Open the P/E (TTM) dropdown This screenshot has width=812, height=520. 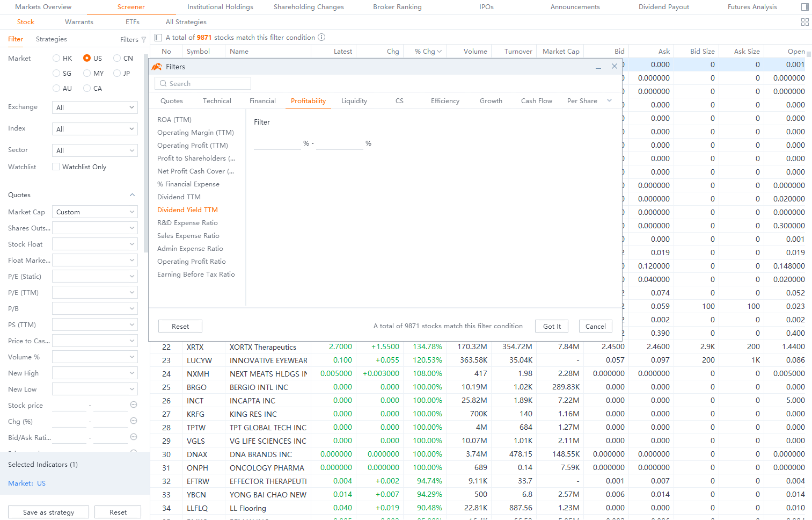[x=95, y=292]
